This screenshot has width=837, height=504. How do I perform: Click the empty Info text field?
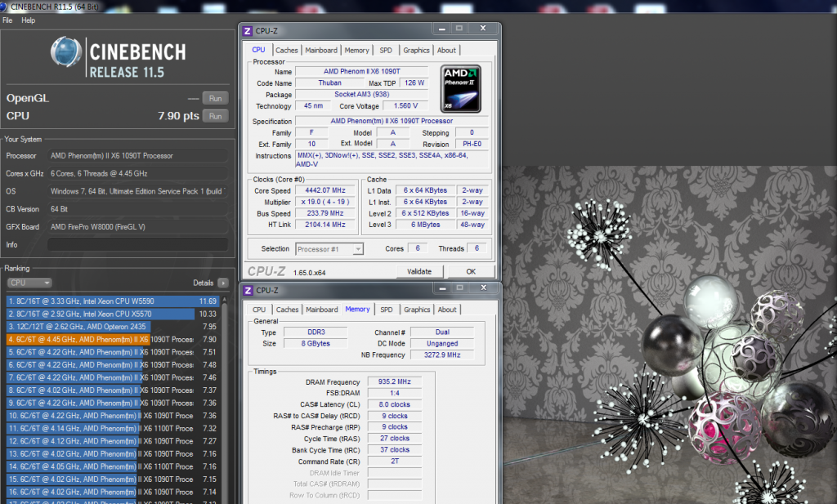tap(137, 244)
